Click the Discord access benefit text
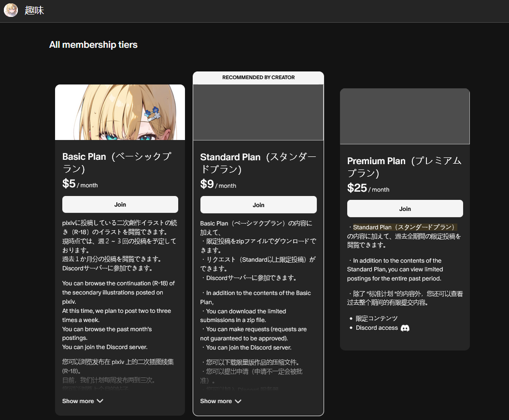The width and height of the screenshot is (509, 420). 377,328
